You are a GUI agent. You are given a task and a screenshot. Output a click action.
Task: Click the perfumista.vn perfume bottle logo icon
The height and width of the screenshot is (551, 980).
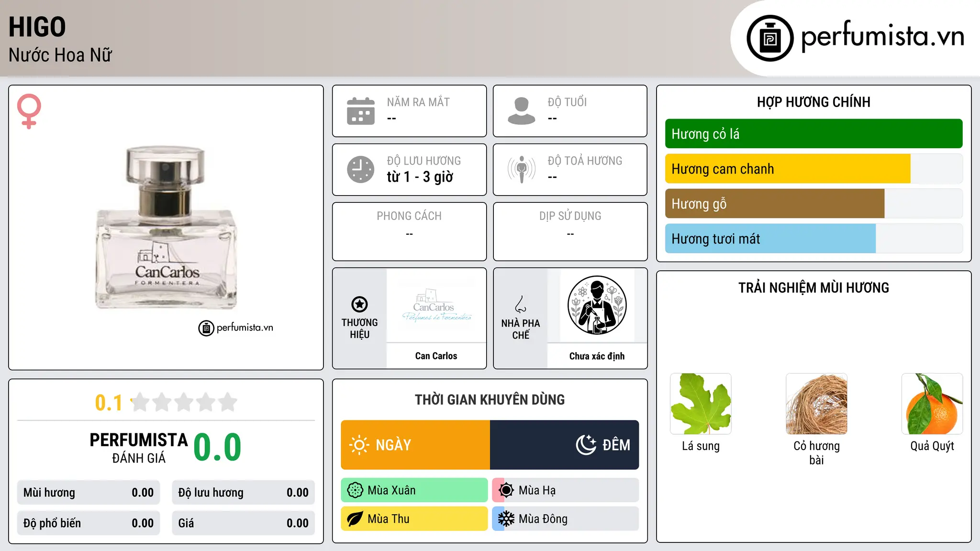tap(770, 38)
